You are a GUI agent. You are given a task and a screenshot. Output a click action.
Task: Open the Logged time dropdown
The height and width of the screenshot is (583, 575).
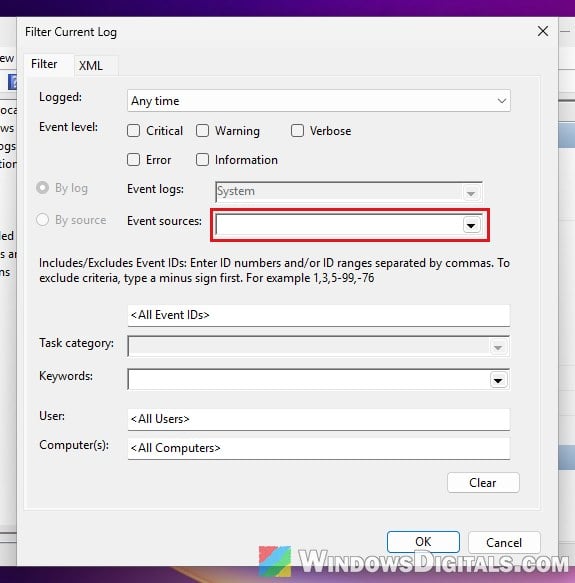pos(319,100)
